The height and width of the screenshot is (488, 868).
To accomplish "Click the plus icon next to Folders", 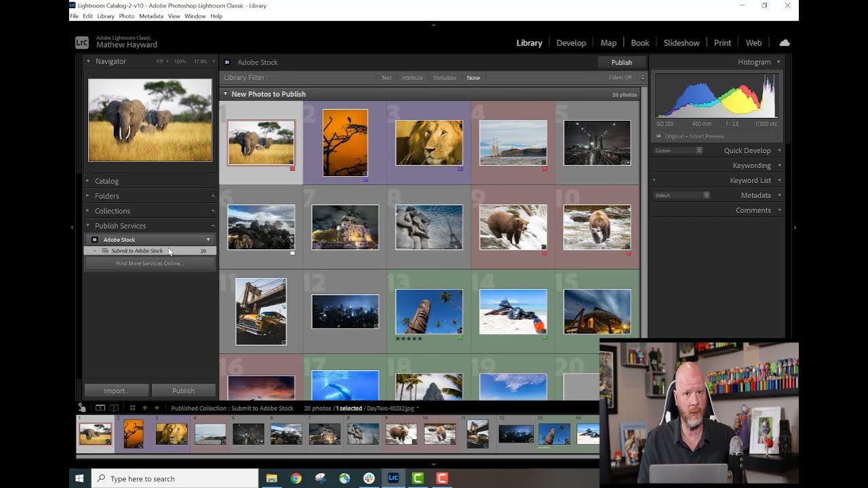I will (213, 196).
